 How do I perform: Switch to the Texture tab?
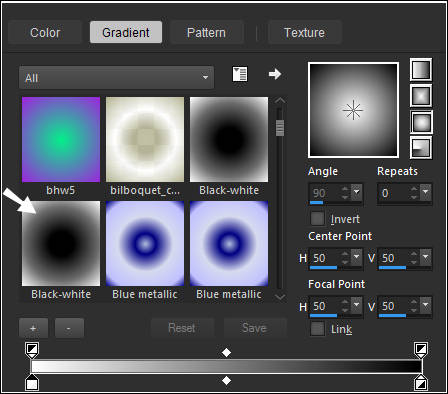click(304, 32)
